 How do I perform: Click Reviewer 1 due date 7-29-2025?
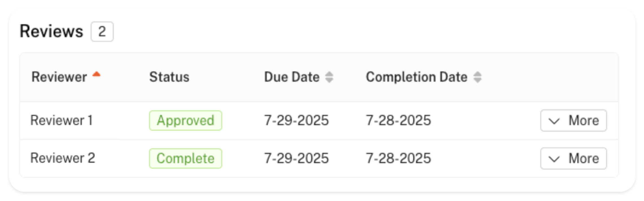click(x=296, y=120)
